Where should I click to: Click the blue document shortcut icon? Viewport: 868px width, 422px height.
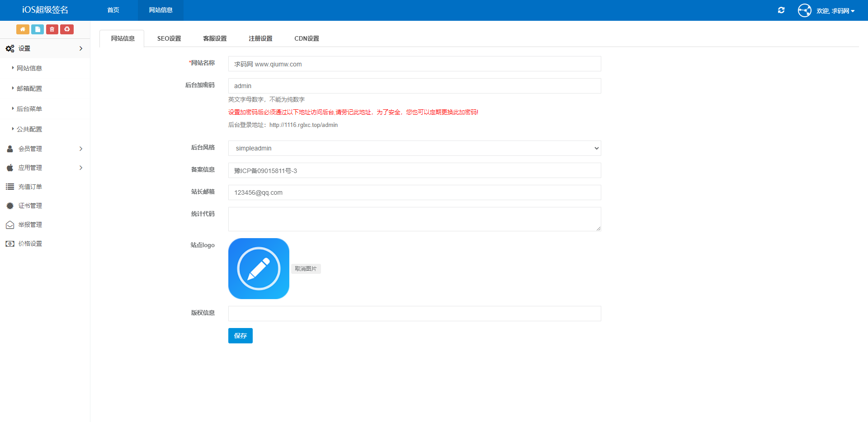pos(38,29)
